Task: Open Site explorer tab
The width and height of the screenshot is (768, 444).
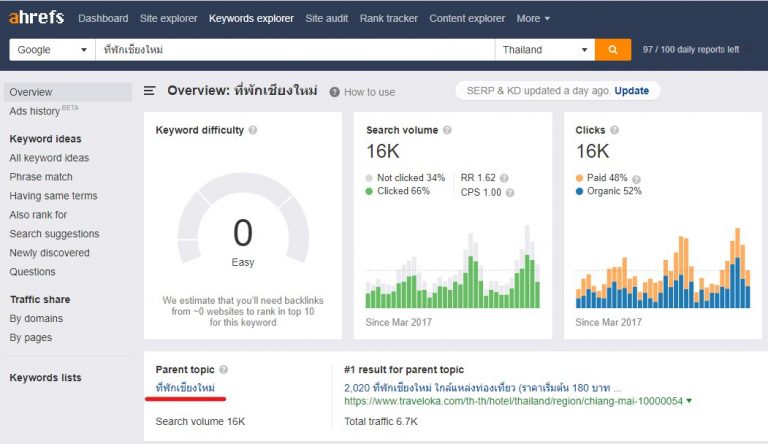Action: click(x=167, y=18)
